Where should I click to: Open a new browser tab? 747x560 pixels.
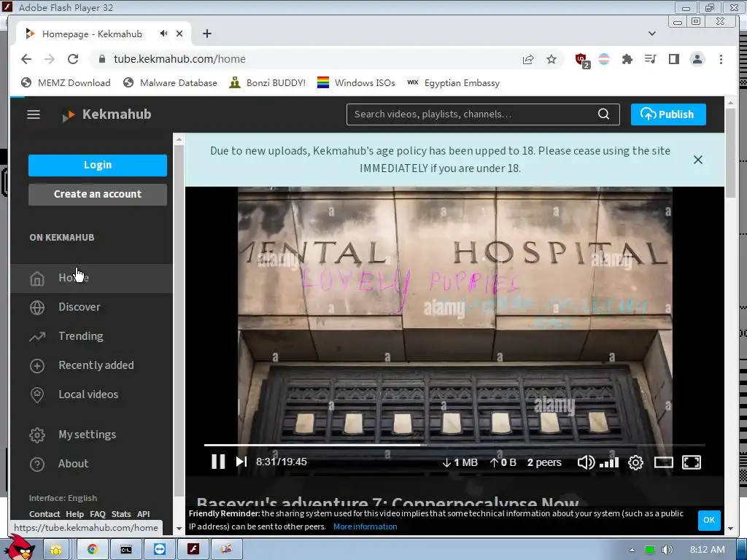point(206,34)
